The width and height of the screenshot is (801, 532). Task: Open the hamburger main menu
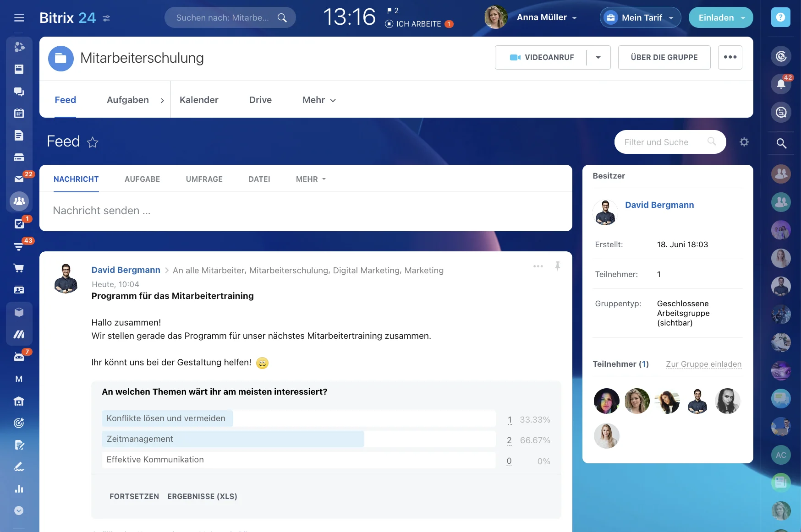point(19,18)
